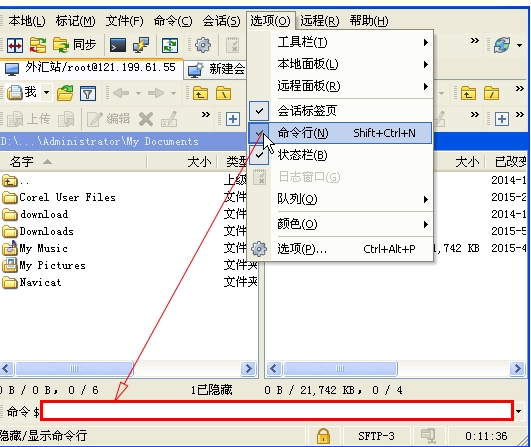
Task: Click the file filter funnel icon
Action: click(x=88, y=93)
